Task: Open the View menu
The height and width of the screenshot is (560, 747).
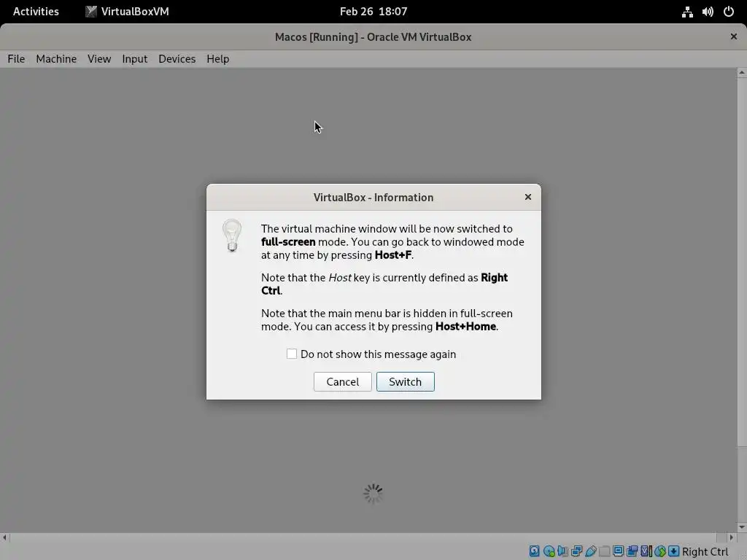Action: 99,58
